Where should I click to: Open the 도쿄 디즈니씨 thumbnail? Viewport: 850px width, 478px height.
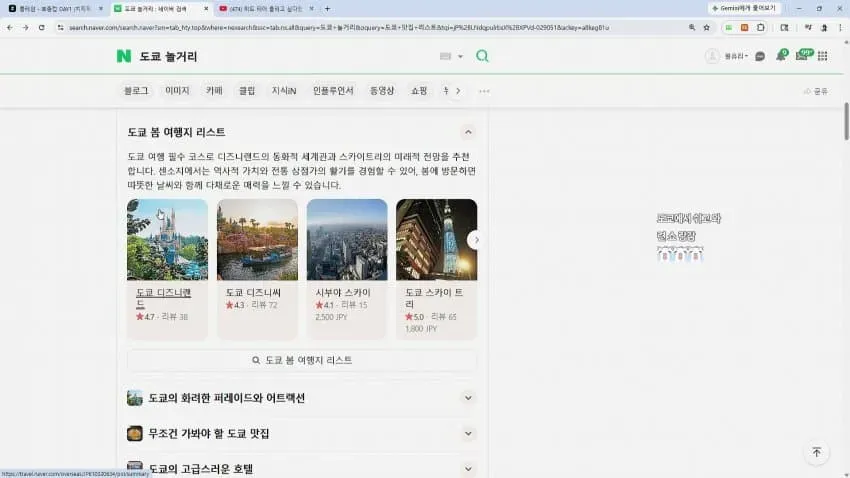257,240
